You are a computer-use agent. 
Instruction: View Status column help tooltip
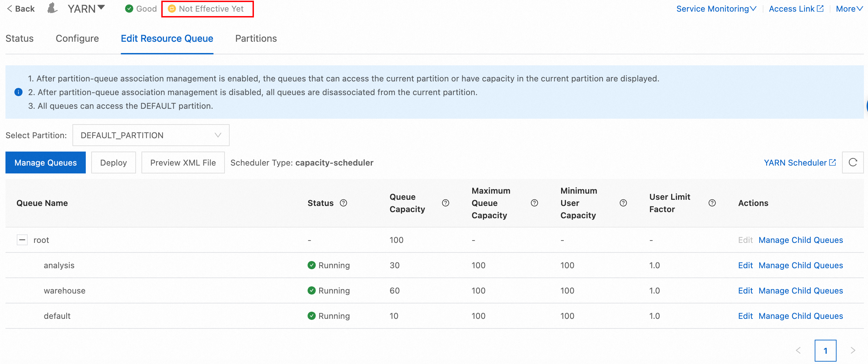click(343, 203)
